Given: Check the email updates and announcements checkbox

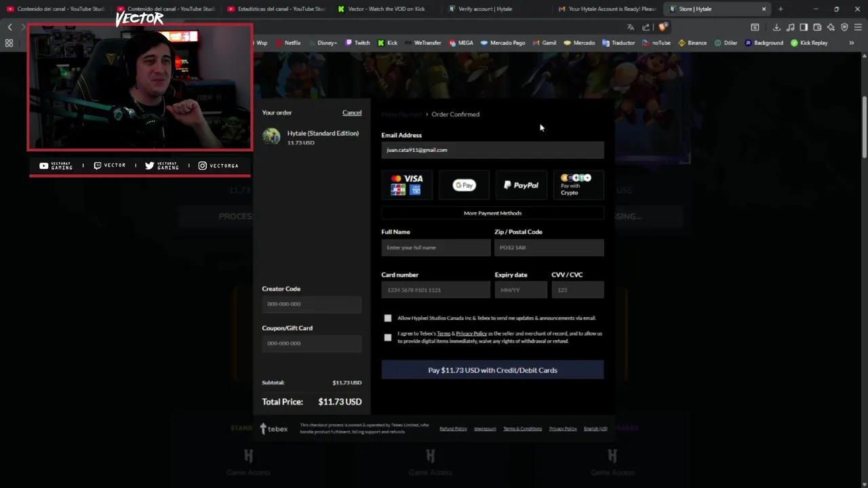Looking at the screenshot, I should click(388, 318).
